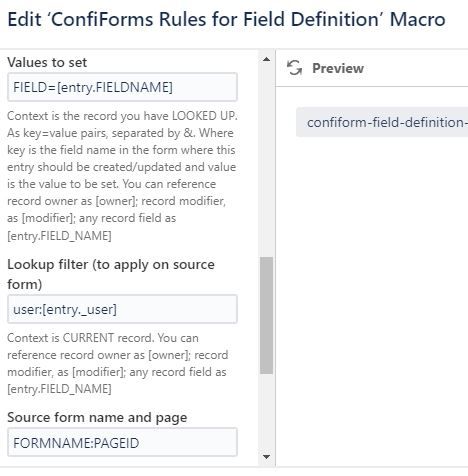468x476 pixels.
Task: Click the grey scrollbar thumb in the parameters panel
Action: click(266, 315)
